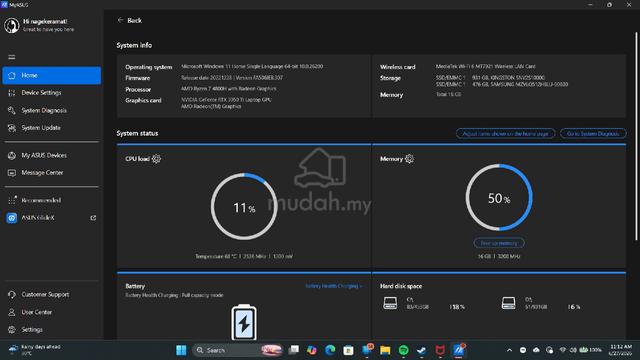The height and width of the screenshot is (360, 640).
Task: Open Spotify from the taskbar
Action: click(x=403, y=350)
